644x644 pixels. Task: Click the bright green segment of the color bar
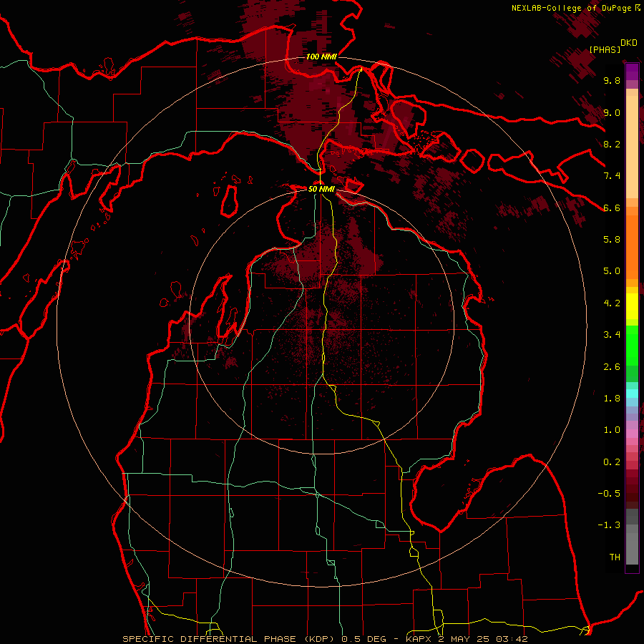(632, 345)
